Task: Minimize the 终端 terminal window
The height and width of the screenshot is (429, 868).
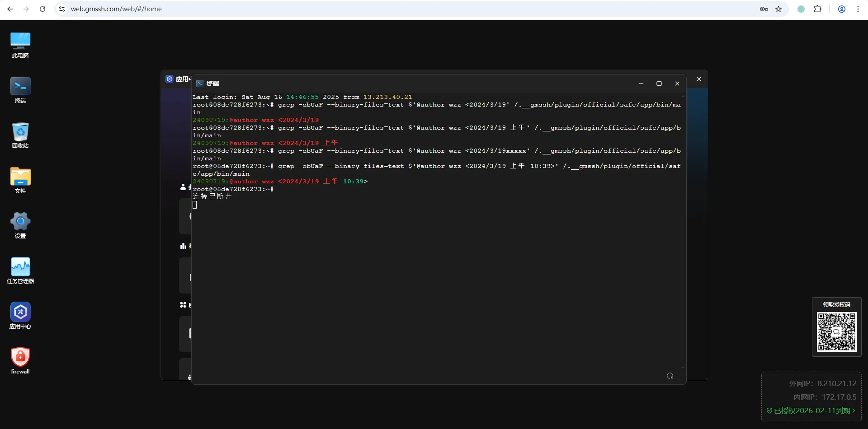Action: point(641,84)
